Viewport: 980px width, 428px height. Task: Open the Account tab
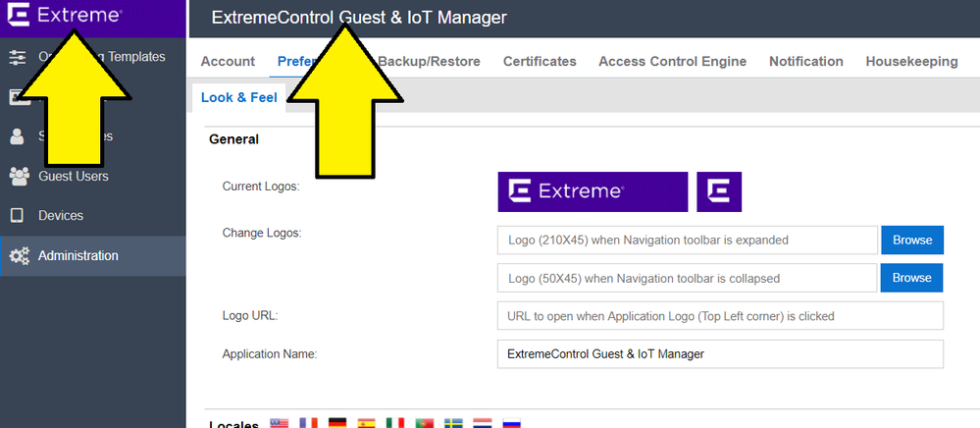tap(228, 61)
